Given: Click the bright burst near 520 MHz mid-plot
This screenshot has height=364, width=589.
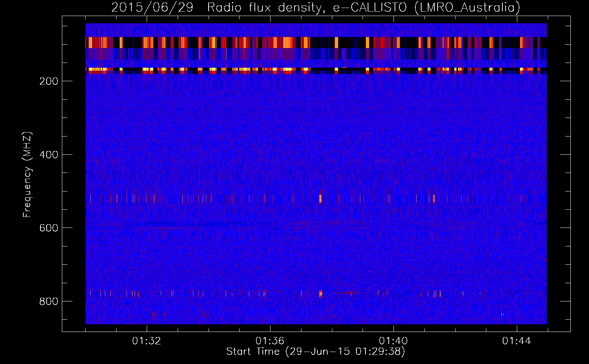Looking at the screenshot, I should pos(320,198).
